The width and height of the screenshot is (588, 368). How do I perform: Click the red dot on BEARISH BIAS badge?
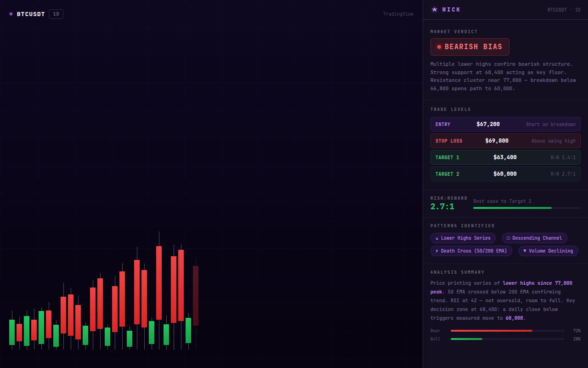point(440,46)
